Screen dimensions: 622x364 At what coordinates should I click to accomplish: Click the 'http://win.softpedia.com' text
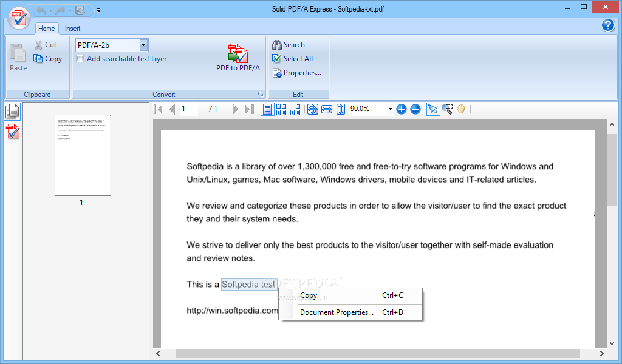click(x=233, y=311)
